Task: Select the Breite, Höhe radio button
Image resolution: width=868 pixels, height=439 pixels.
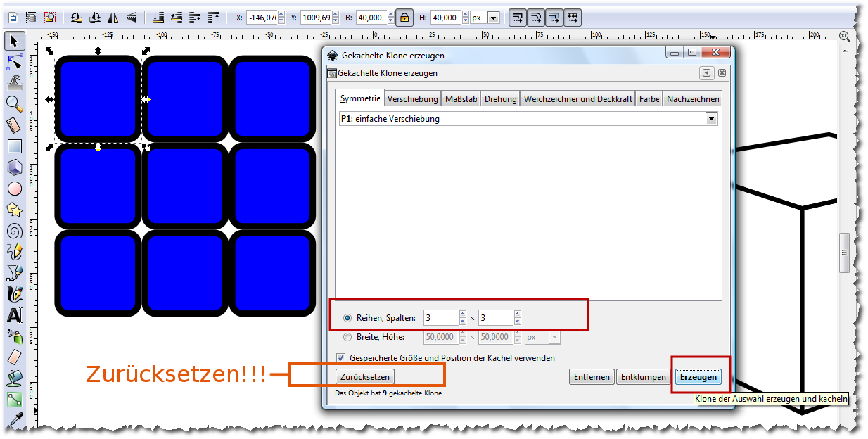Action: (347, 337)
